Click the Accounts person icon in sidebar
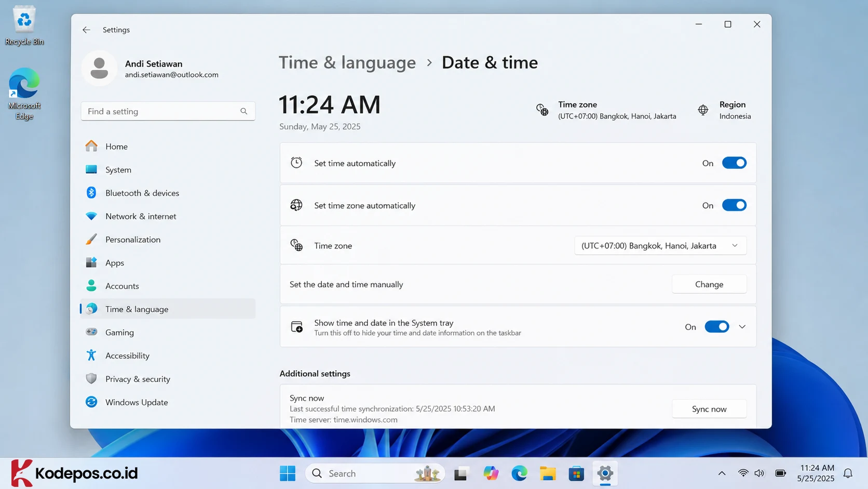 [91, 286]
